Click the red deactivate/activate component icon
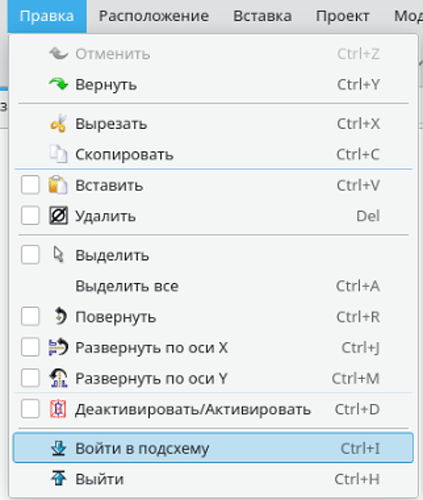The image size is (423, 500). pyautogui.click(x=58, y=409)
